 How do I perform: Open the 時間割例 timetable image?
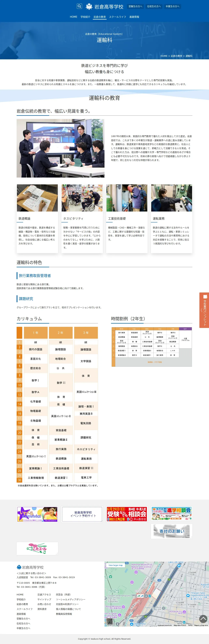[152, 347]
